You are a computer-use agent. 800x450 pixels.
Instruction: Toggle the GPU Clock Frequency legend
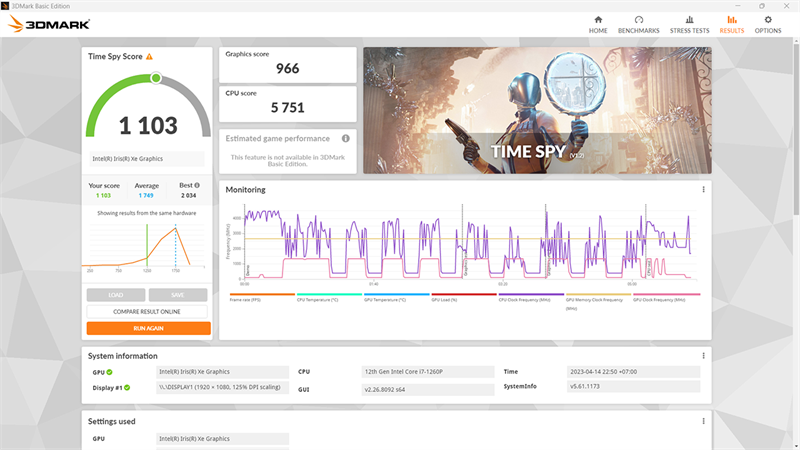[666, 297]
